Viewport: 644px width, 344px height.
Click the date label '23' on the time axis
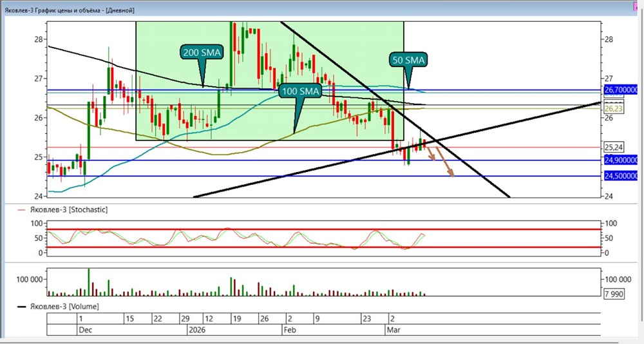point(366,318)
